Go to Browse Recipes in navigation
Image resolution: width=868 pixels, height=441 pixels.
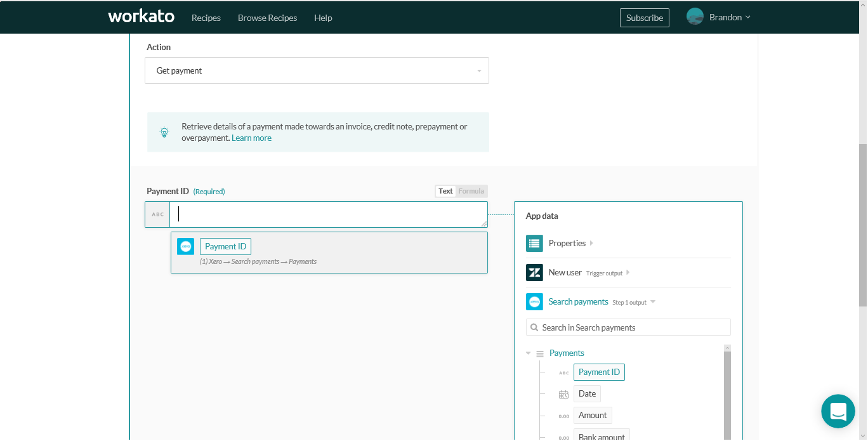coord(267,18)
